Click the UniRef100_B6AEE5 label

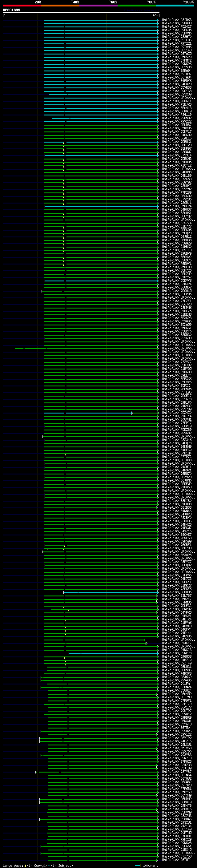pos(177,139)
